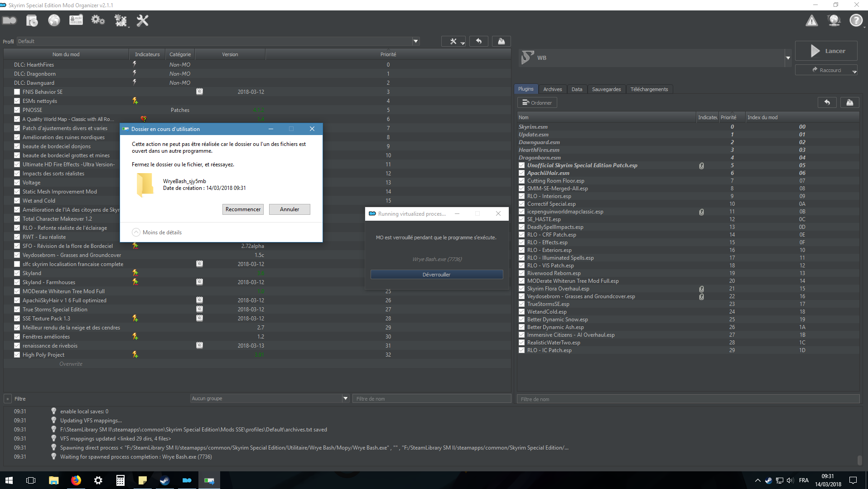This screenshot has width=868, height=489.
Task: Toggle High Poly Project mod checkbox
Action: 17,354
